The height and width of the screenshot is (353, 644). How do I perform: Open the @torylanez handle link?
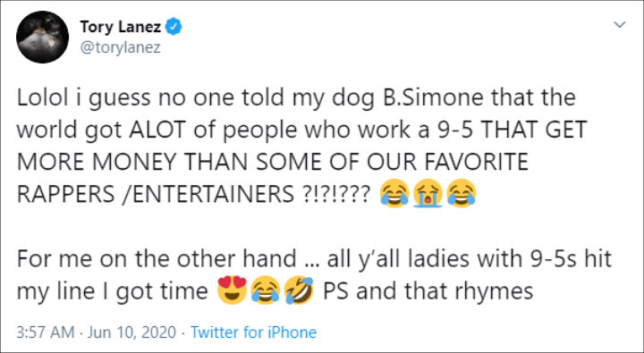click(121, 48)
